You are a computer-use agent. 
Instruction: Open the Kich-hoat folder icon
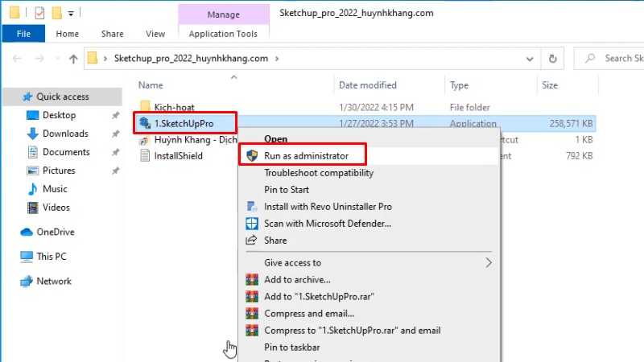tap(145, 107)
